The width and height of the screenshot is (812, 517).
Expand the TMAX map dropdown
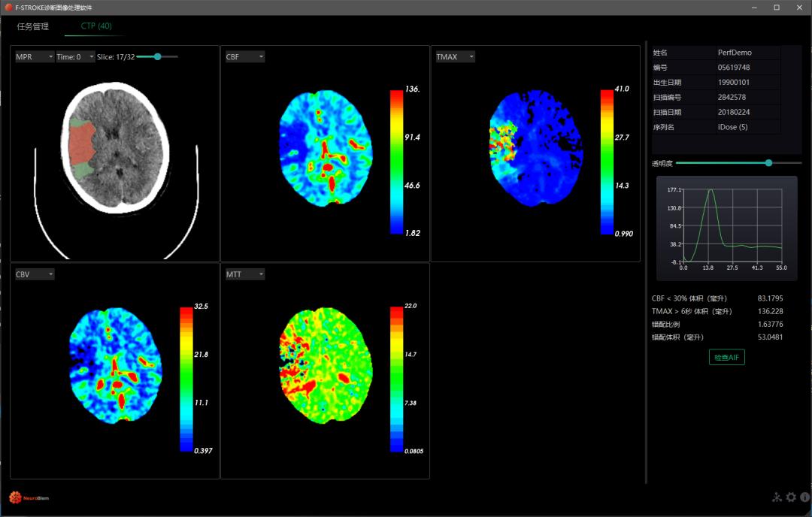coord(455,57)
